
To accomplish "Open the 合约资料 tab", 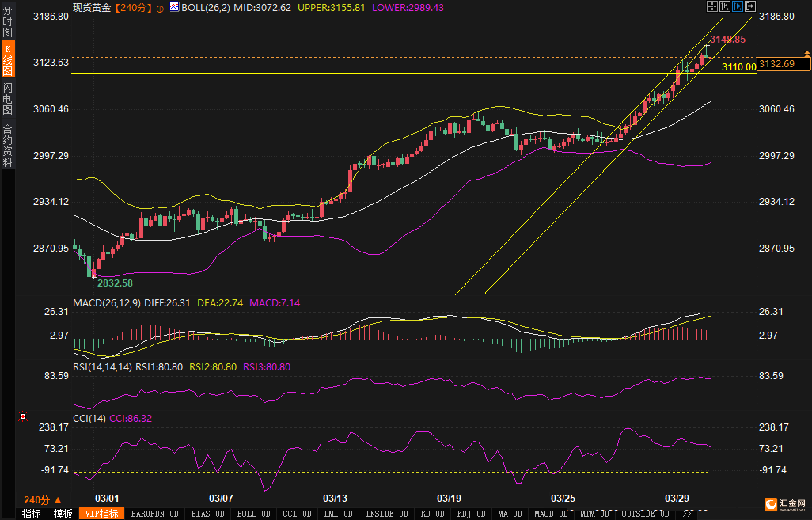I will (8, 145).
